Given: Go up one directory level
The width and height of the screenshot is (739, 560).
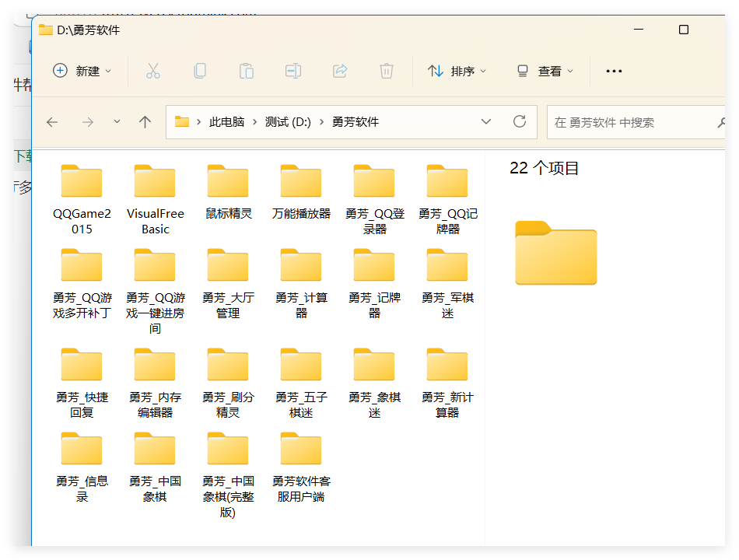Looking at the screenshot, I should point(145,122).
